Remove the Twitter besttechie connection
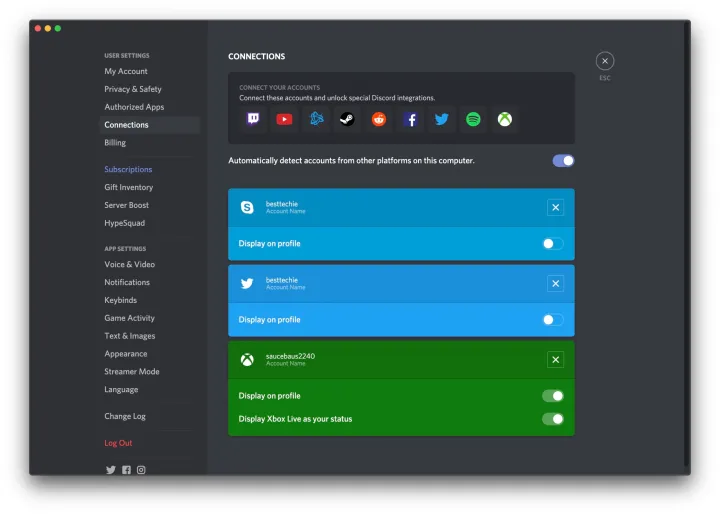The height and width of the screenshot is (514, 720). coord(555,284)
